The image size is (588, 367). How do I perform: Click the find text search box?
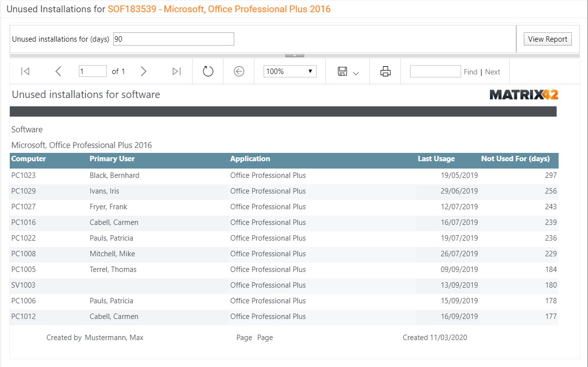436,72
